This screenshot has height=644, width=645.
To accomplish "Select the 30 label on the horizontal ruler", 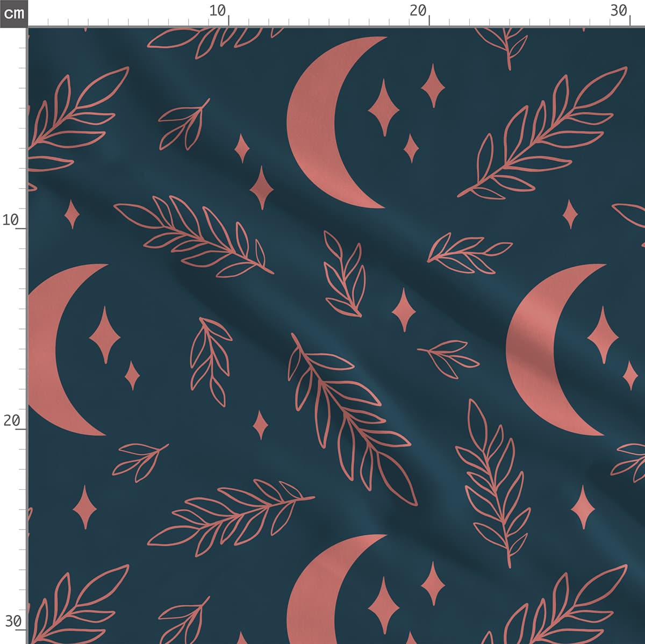I will [x=619, y=10].
